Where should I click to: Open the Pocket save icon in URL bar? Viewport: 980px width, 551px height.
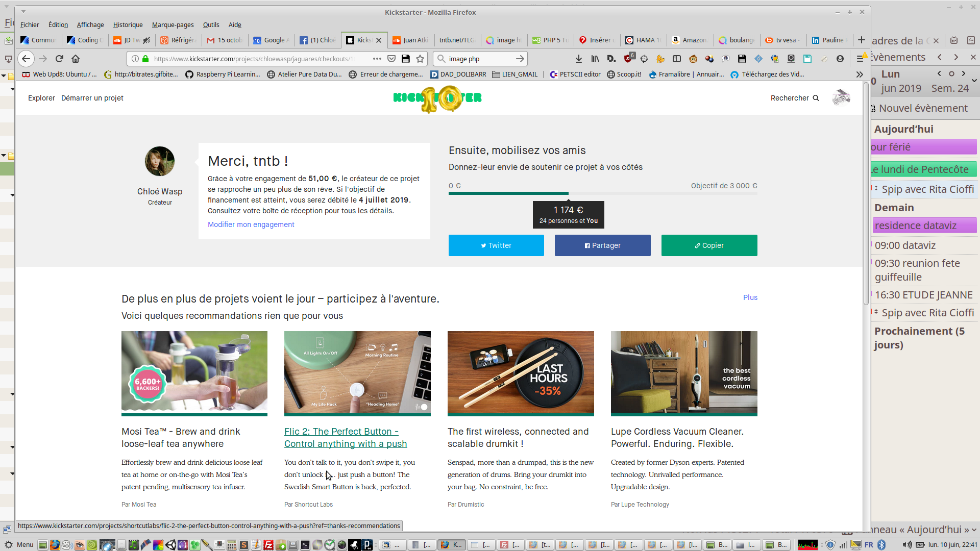[391, 59]
